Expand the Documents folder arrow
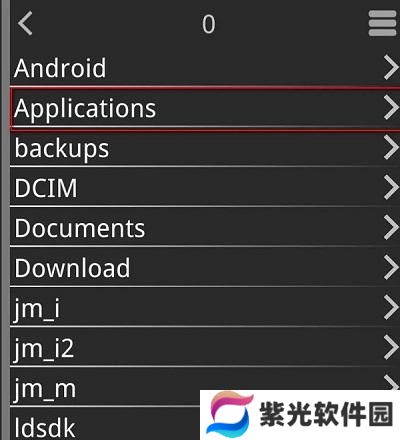 [391, 227]
